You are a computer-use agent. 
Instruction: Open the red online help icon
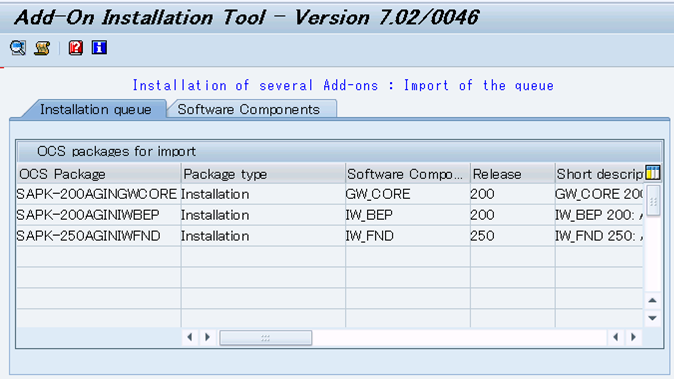(x=76, y=48)
